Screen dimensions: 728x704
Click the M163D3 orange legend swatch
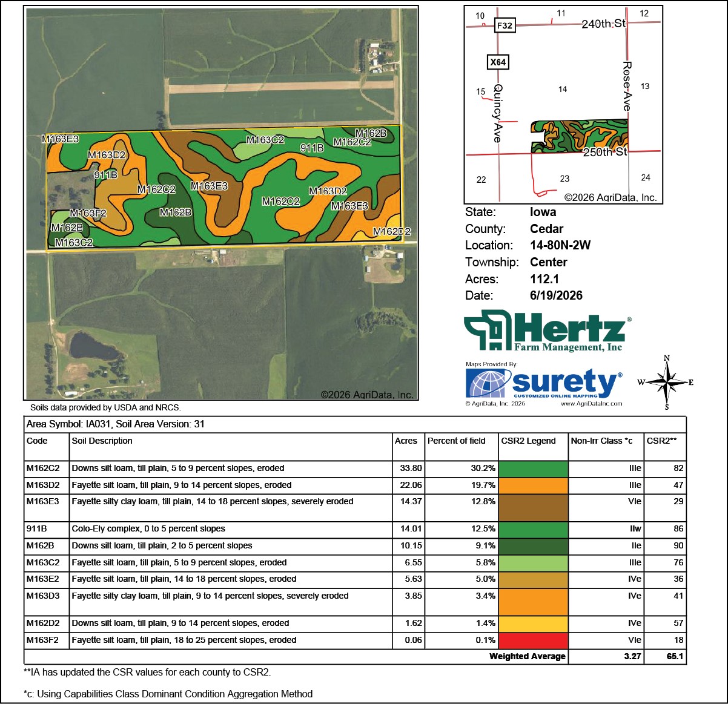(534, 602)
